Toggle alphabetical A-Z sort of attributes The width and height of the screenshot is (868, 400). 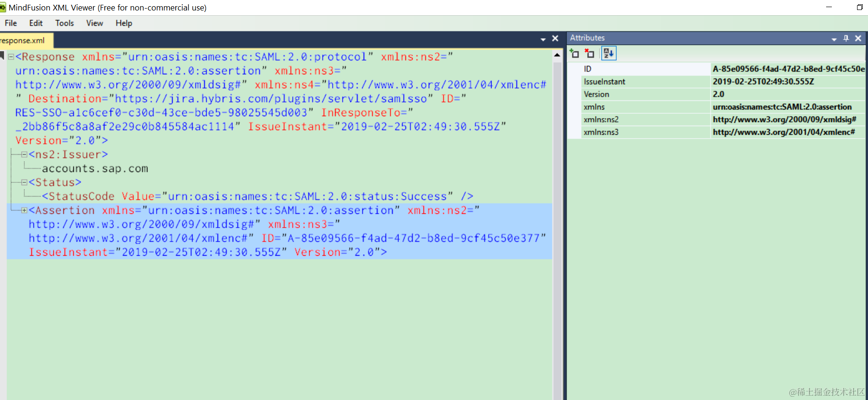tap(608, 53)
